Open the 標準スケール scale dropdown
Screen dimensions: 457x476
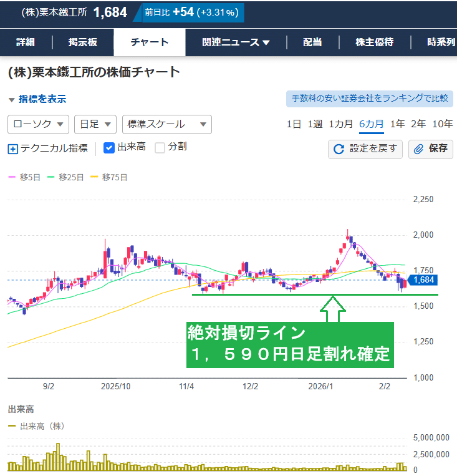coord(167,125)
